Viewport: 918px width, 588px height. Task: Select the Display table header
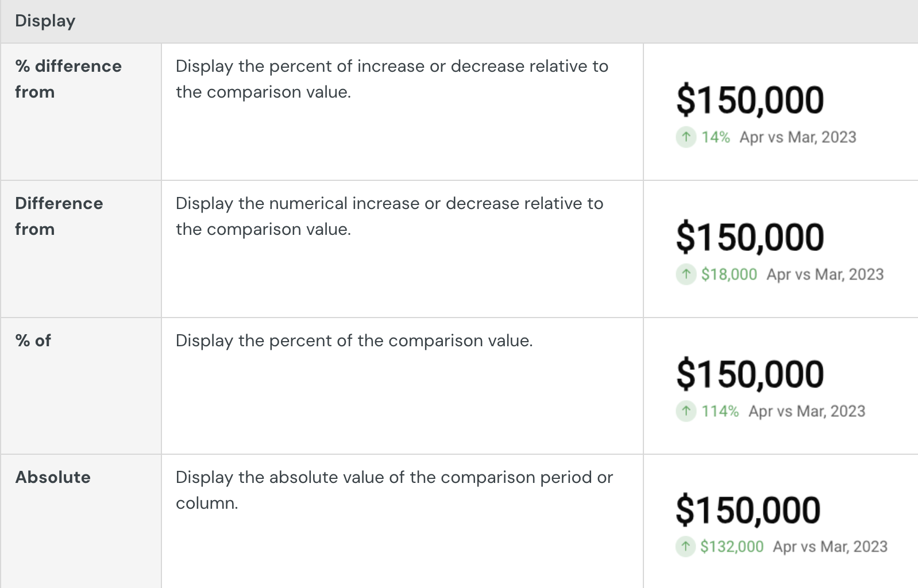[x=45, y=21]
